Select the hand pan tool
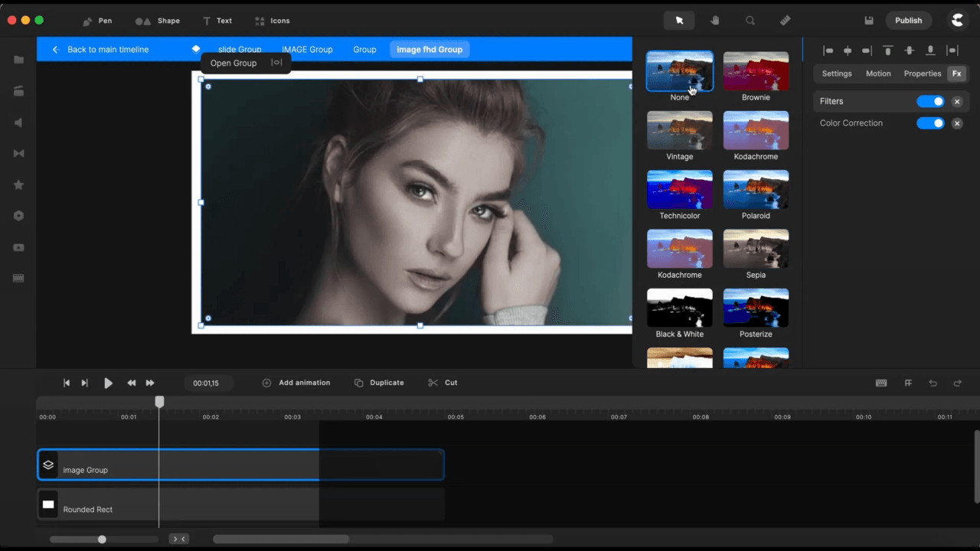Screen dimensions: 980x551 pos(714,20)
